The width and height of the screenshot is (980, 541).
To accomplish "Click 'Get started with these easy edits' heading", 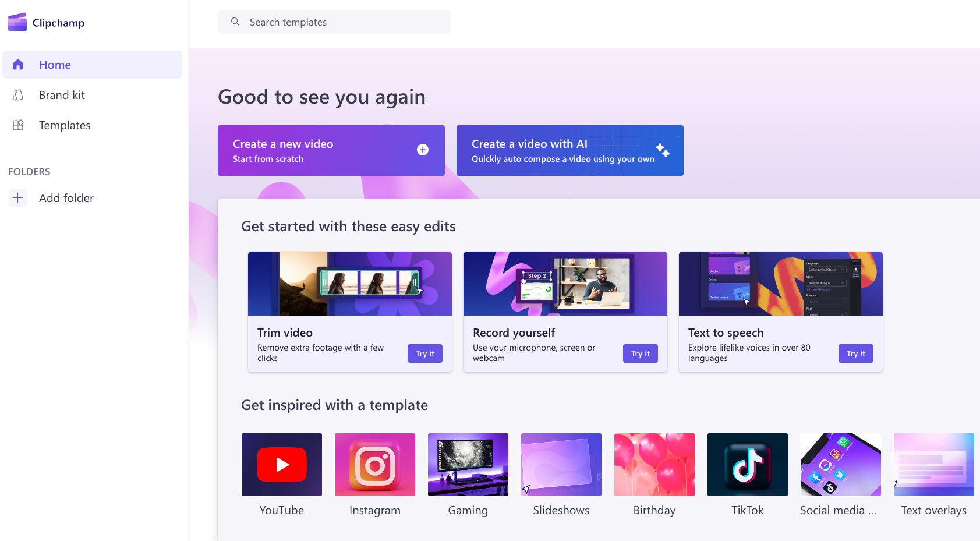I will coord(348,227).
